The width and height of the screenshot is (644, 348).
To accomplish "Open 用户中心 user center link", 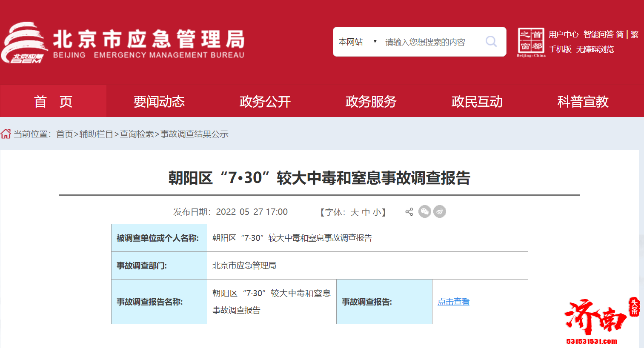I will point(564,34).
